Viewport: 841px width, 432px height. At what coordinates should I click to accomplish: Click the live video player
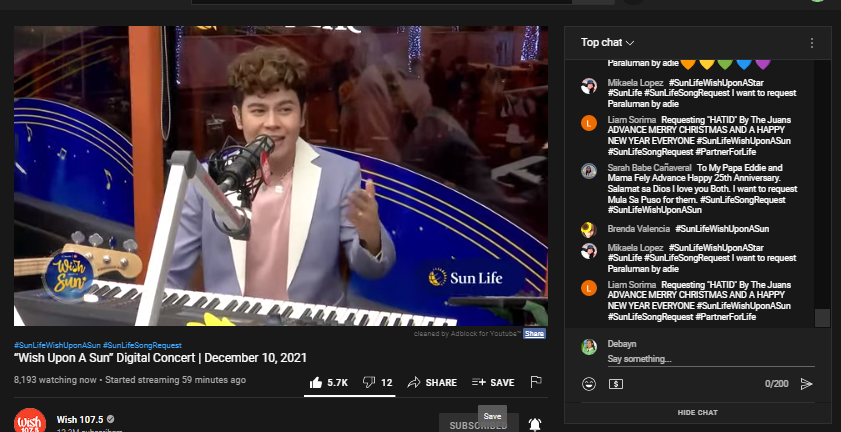pos(281,175)
